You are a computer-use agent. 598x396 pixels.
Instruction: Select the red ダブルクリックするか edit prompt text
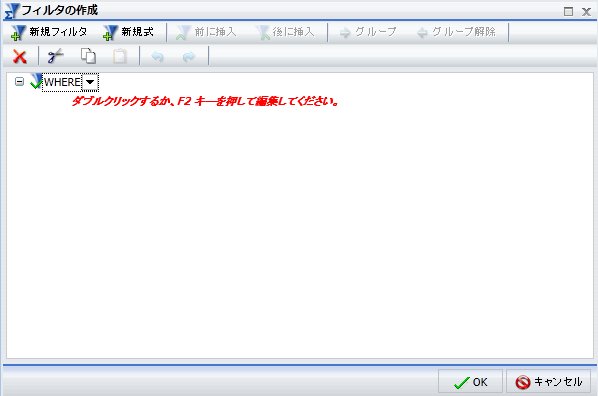205,101
